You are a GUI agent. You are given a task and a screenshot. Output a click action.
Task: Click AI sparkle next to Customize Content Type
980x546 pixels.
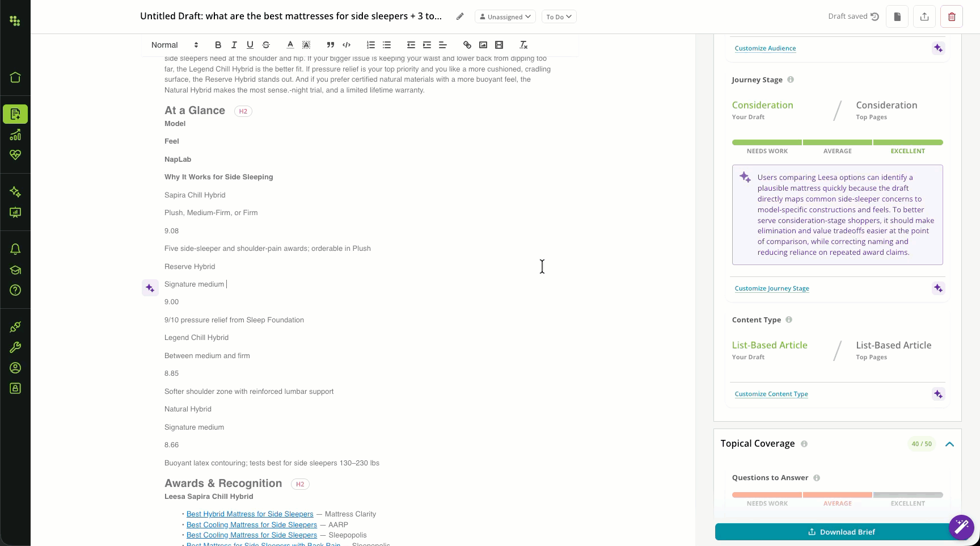coord(938,394)
